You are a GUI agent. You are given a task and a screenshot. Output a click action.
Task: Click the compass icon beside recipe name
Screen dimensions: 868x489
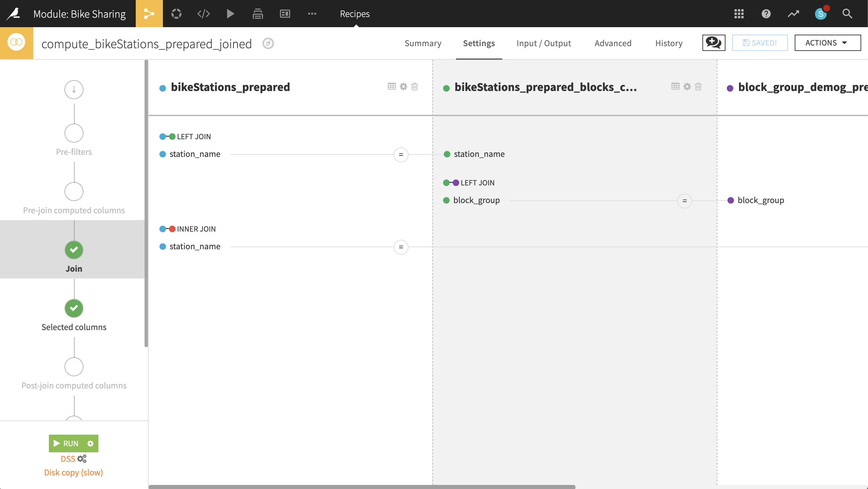[268, 43]
